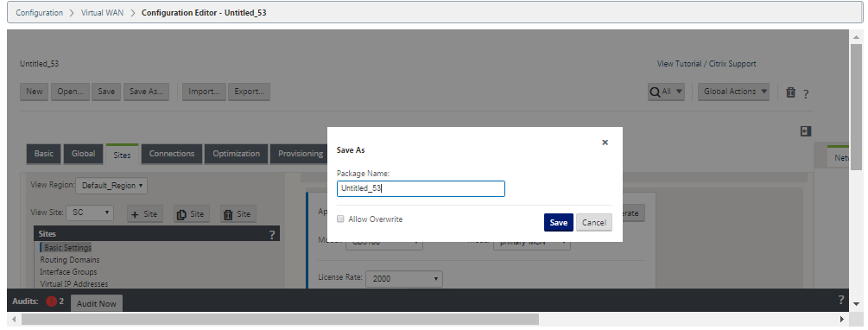Viewport: 868px width, 330px height.
Task: Click the add Site plus button
Action: [x=145, y=214]
